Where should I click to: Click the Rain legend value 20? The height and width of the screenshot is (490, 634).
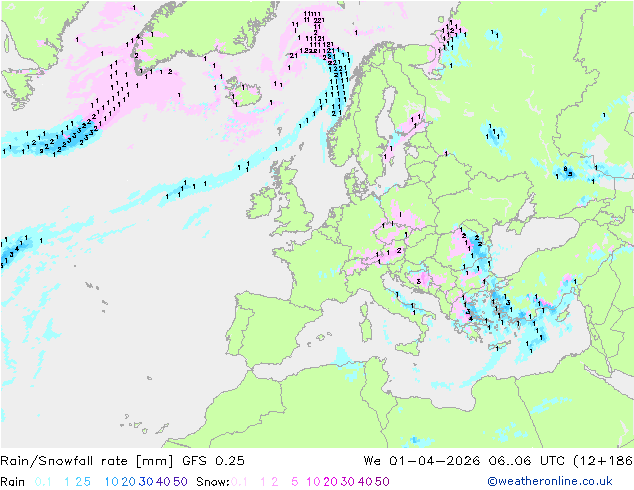[x=129, y=482]
